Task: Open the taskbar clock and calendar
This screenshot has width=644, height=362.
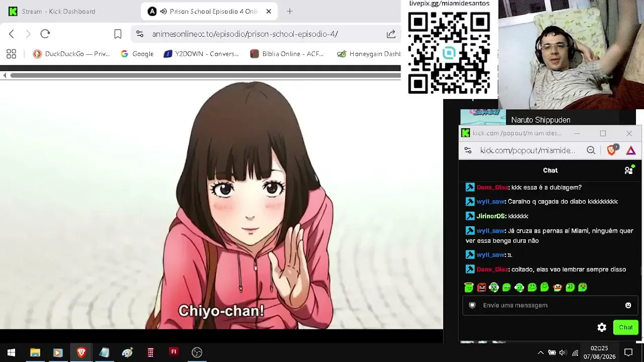Action: (x=599, y=352)
